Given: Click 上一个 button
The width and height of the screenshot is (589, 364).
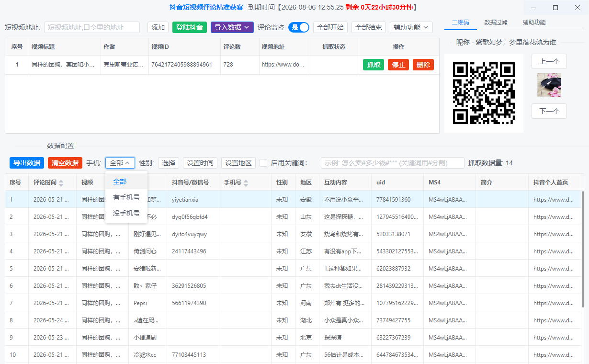Looking at the screenshot, I should (x=549, y=61).
